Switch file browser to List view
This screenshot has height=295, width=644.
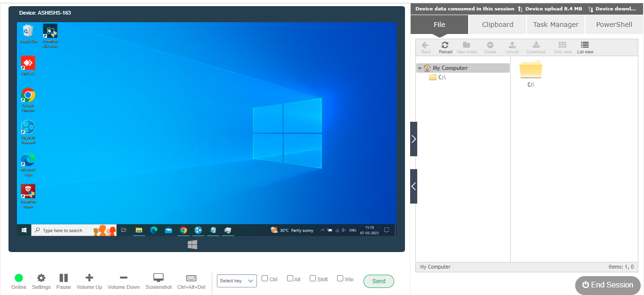click(x=585, y=47)
